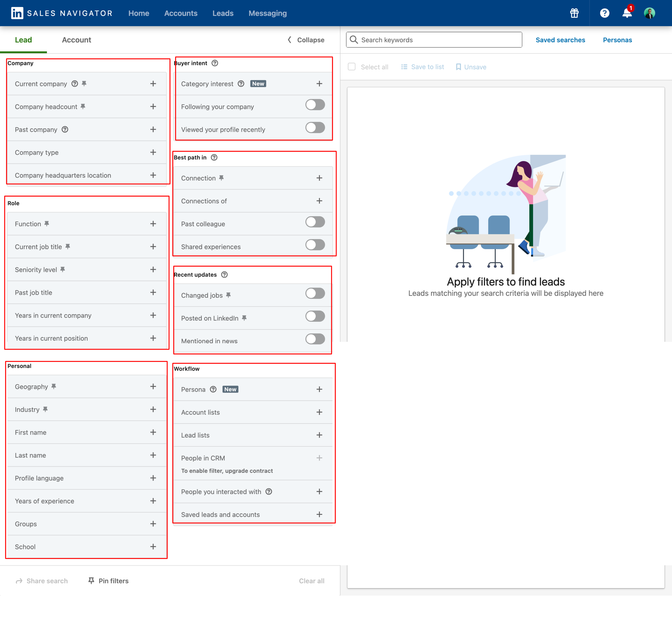Collapse the filters panel

coord(306,40)
